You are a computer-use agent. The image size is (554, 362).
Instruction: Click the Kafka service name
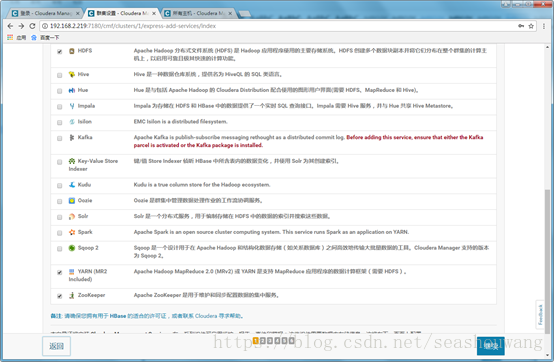85,137
